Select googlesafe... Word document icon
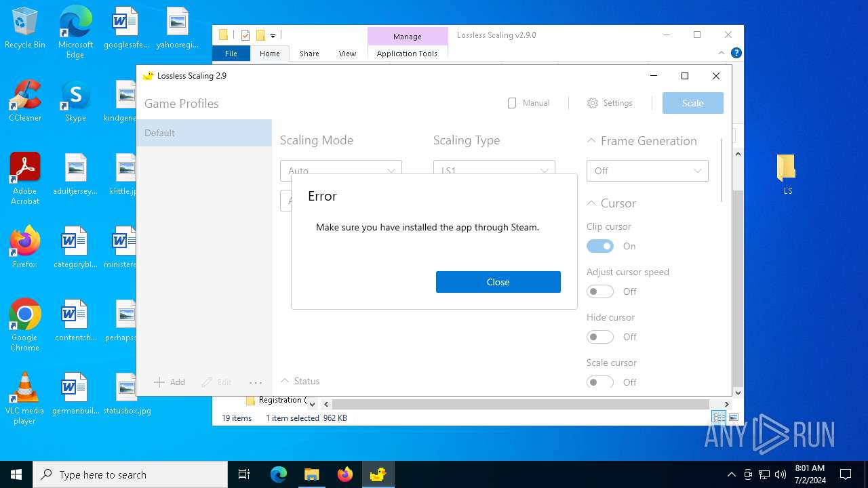Viewport: 868px width, 488px height. (x=126, y=28)
